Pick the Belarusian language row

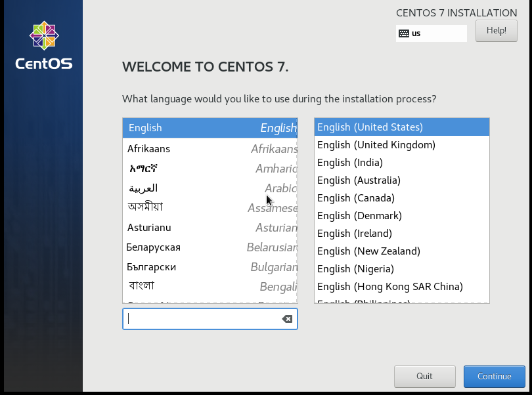pos(210,247)
